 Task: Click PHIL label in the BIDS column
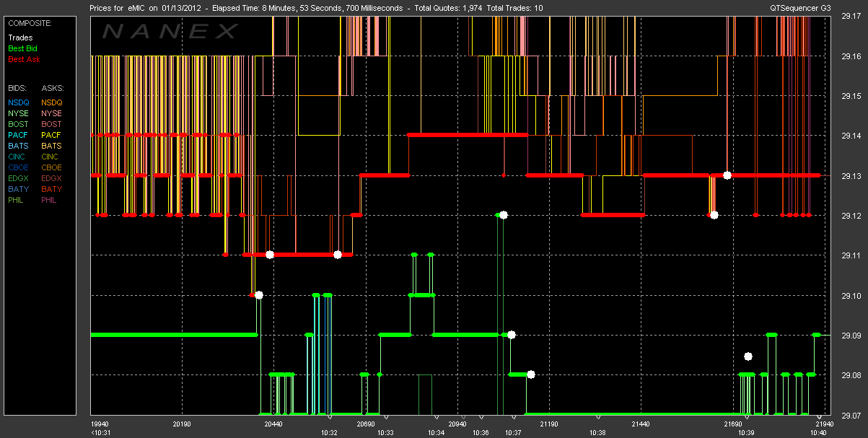point(16,200)
